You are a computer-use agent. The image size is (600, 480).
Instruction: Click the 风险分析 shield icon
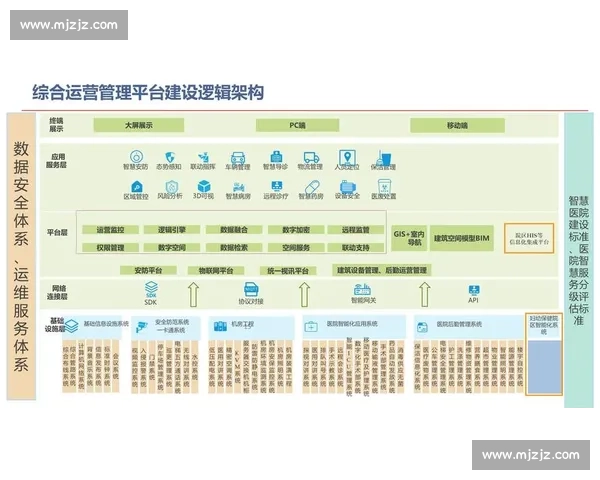(x=171, y=186)
